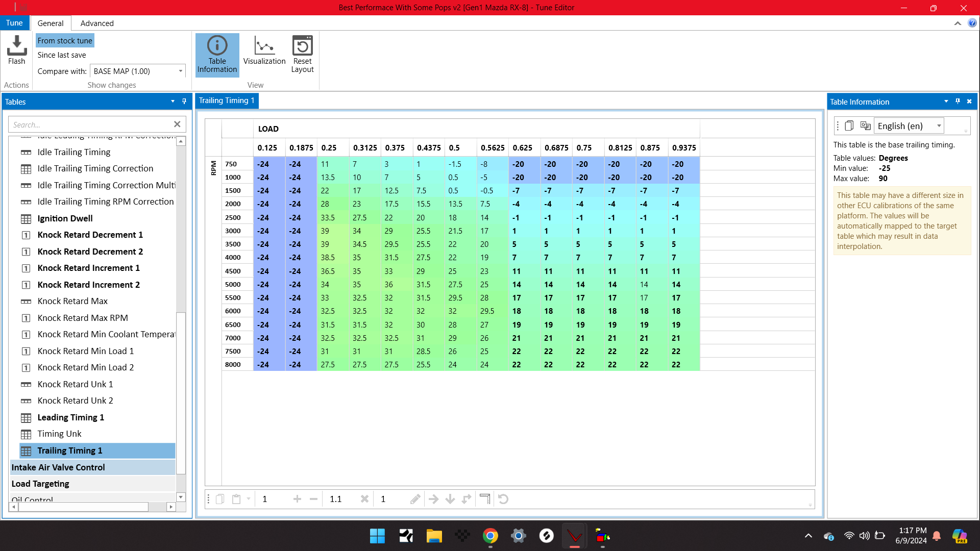Select the Leading Timing 1 table
The height and width of the screenshot is (551, 980).
70,417
